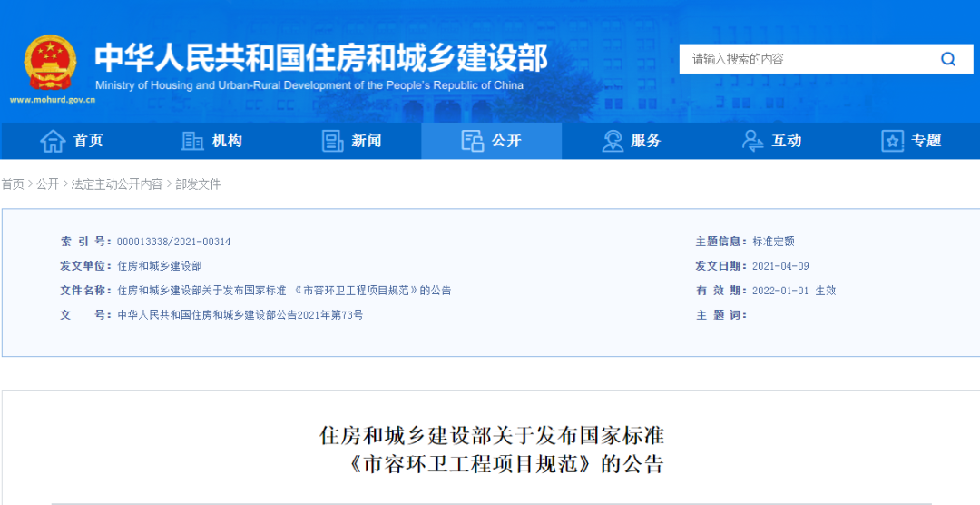Click the heading line 住房和城乡建设部关于发布国家标准
Screen dimensions: 980x505
pos(491,436)
